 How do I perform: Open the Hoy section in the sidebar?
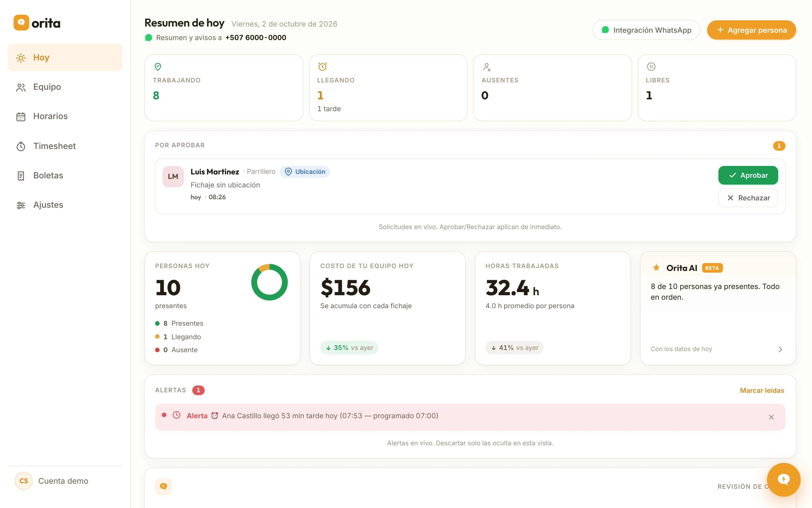(65, 57)
